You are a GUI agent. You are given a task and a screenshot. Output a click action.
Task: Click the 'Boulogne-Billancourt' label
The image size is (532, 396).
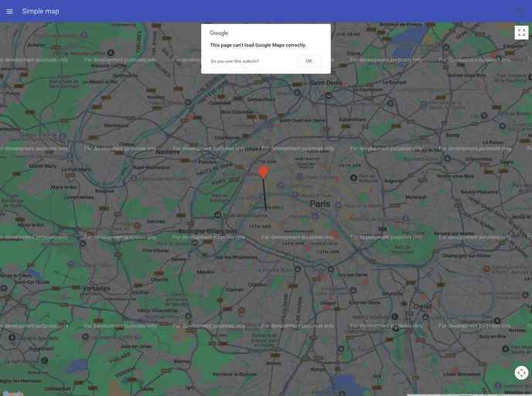click(208, 231)
